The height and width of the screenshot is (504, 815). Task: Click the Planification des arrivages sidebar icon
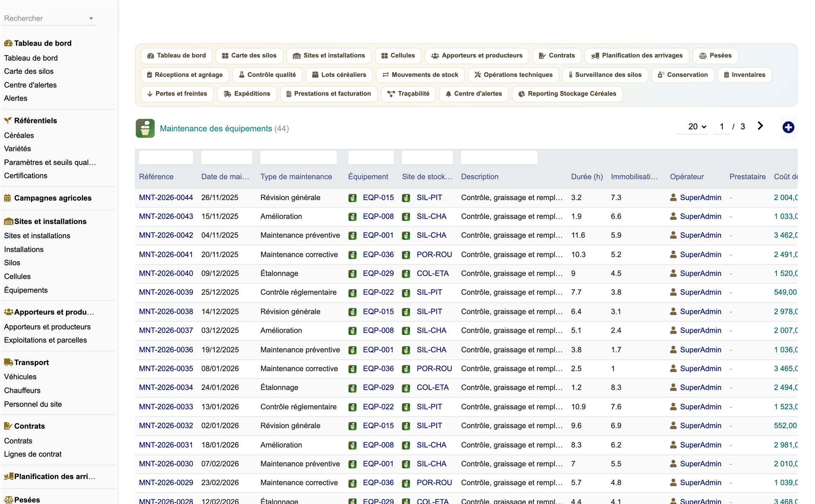pos(8,476)
